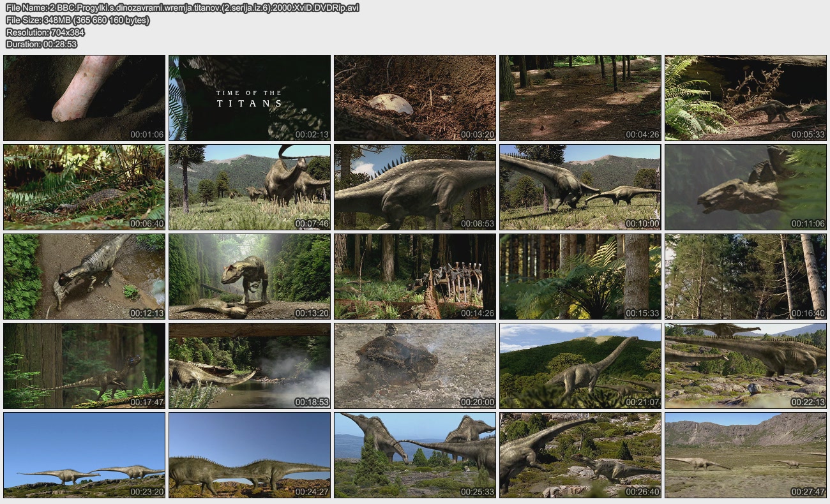The image size is (830, 504).
Task: Open the 00:13:20 predator in canyon frame
Action: tap(250, 276)
